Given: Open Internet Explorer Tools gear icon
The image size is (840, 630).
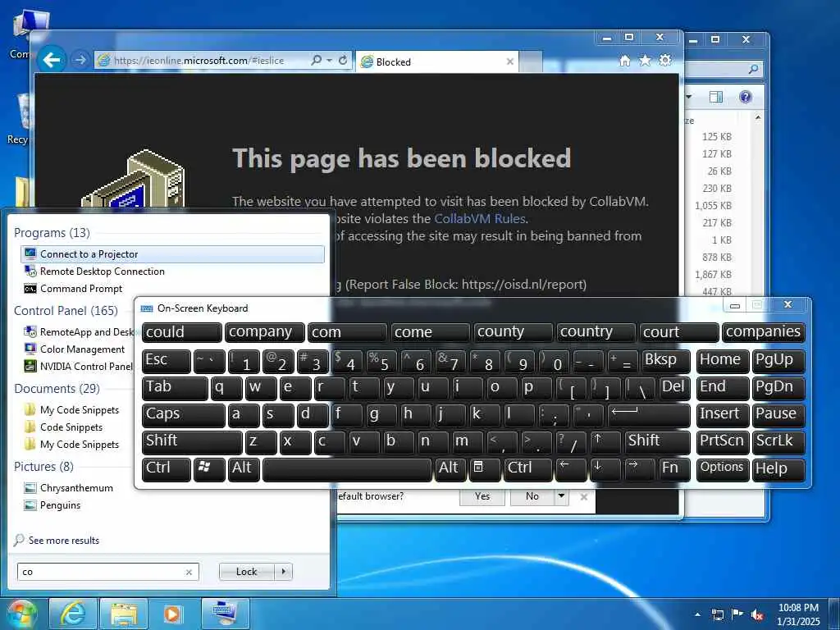Looking at the screenshot, I should tap(665, 60).
